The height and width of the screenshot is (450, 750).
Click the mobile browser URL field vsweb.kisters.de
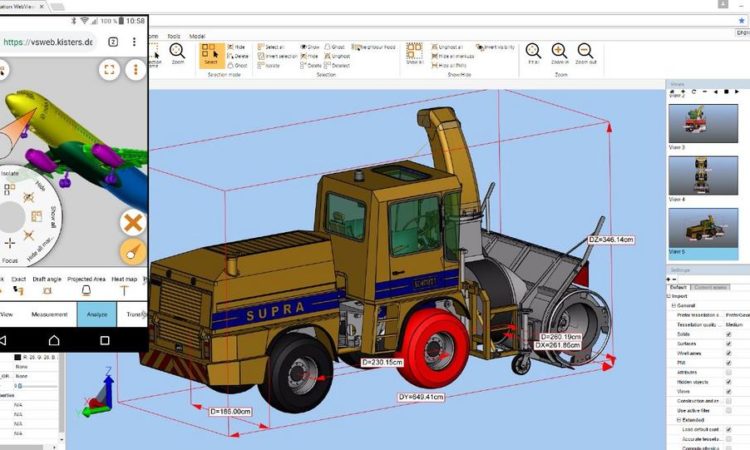coord(48,42)
